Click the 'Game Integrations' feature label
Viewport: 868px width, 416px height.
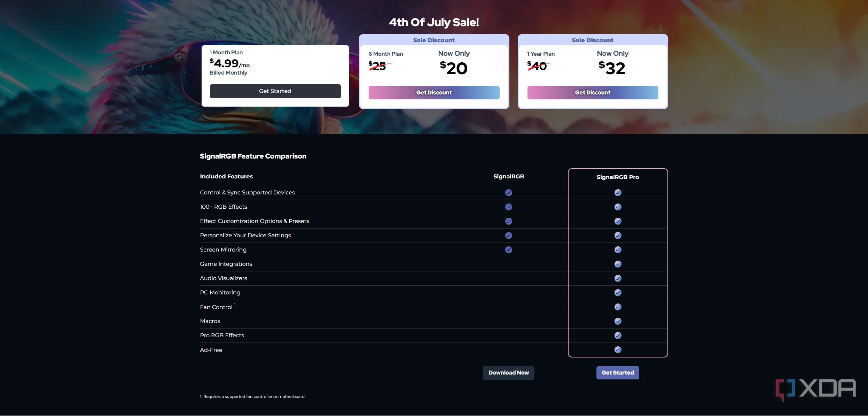click(226, 264)
